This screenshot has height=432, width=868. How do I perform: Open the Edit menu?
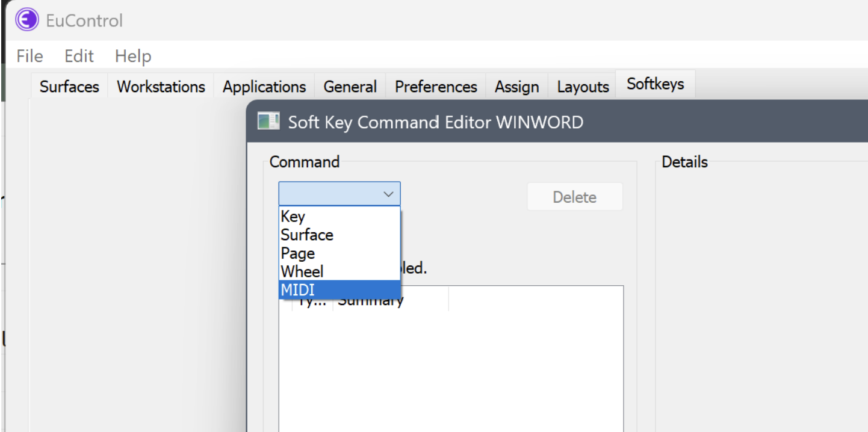tap(79, 57)
